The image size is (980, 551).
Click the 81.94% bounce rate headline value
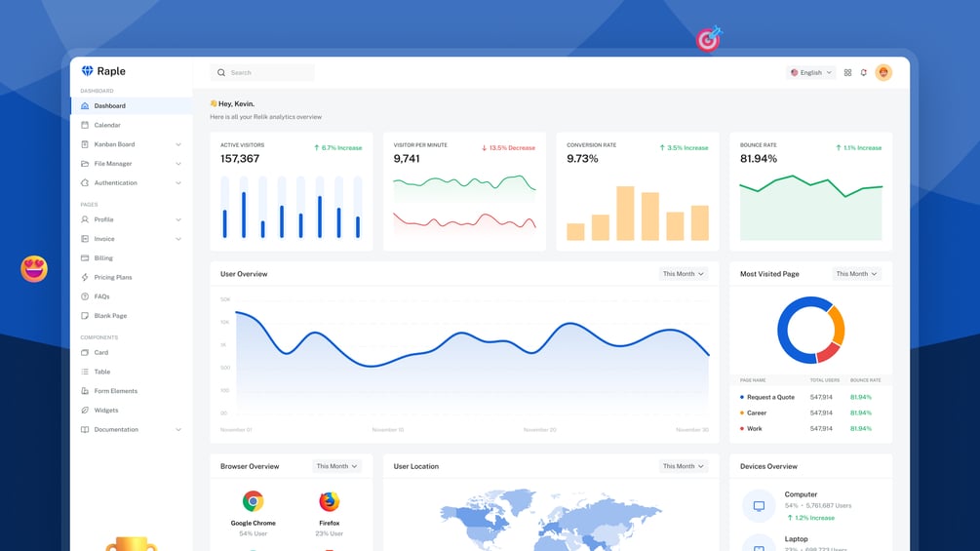click(x=758, y=159)
